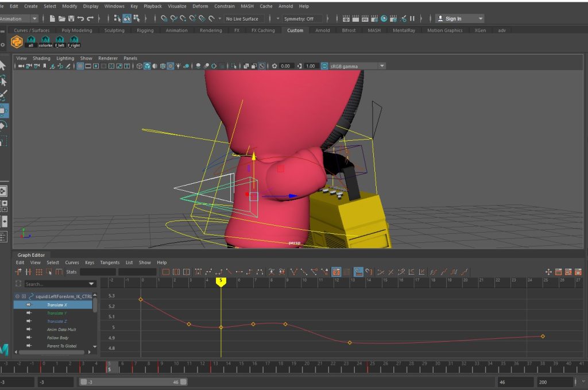Click the undo arrow icon
588x390 pixels.
coord(81,19)
